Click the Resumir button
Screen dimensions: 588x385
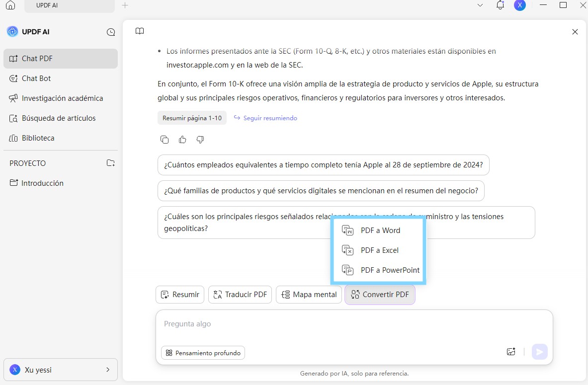click(x=179, y=295)
